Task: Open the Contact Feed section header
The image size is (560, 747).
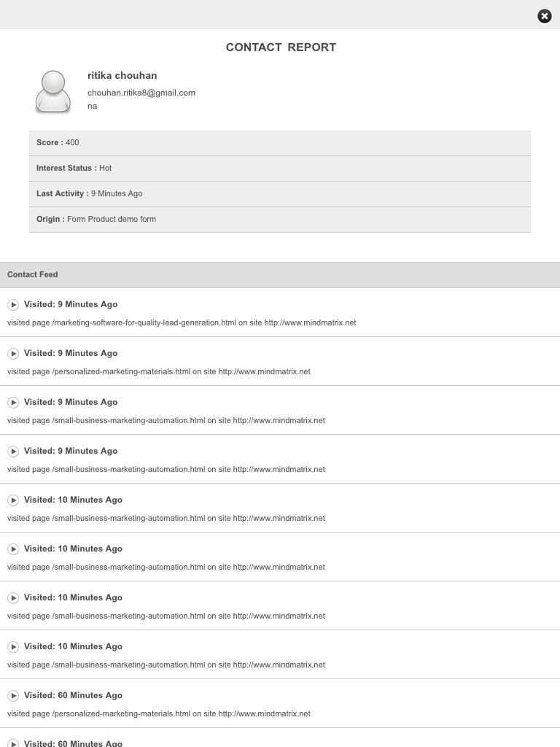Action: (280, 275)
